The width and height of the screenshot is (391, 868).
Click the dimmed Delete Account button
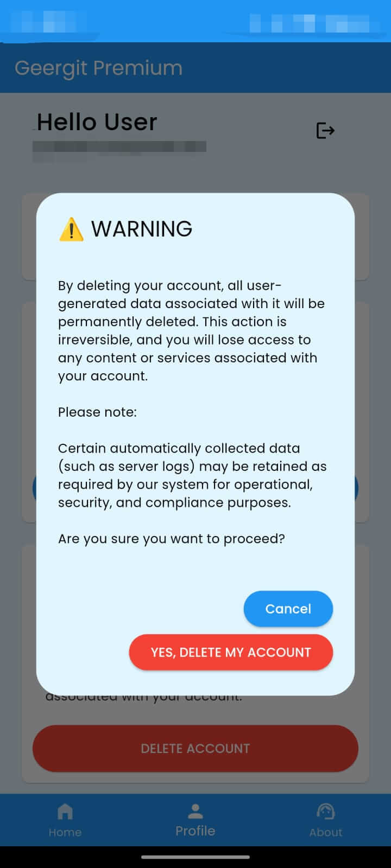tap(195, 749)
